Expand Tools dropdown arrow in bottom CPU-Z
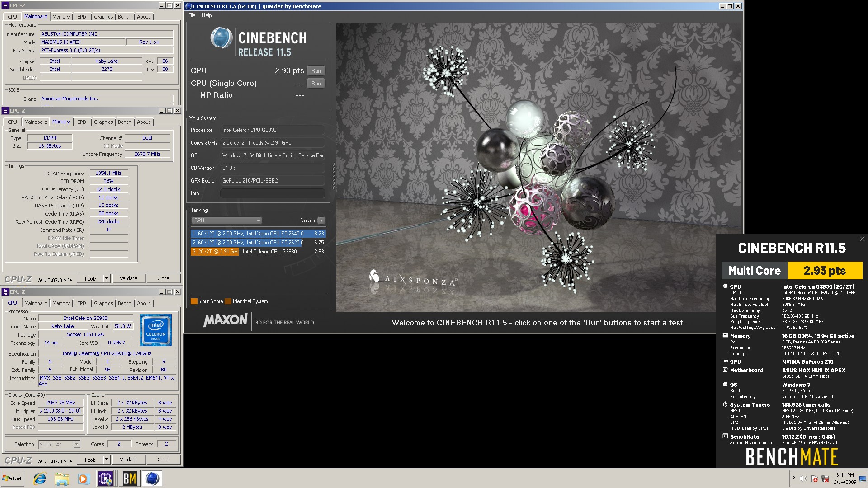 pos(107,460)
